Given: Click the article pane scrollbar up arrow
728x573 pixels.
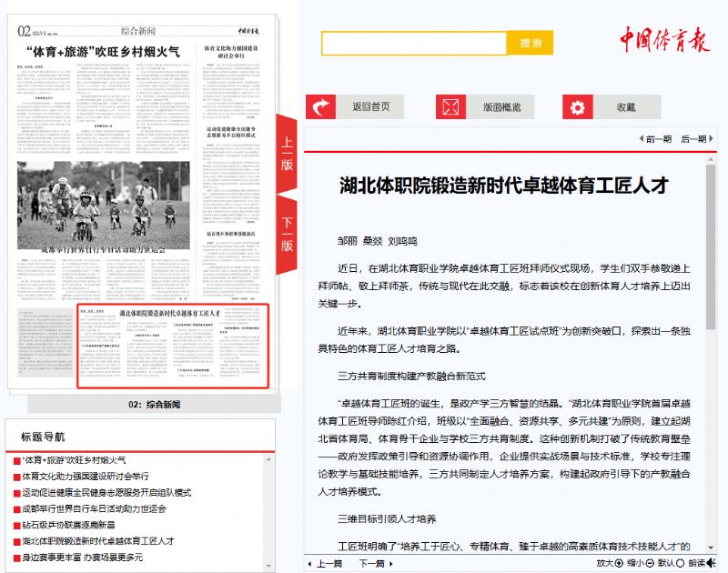Looking at the screenshot, I should (x=711, y=159).
